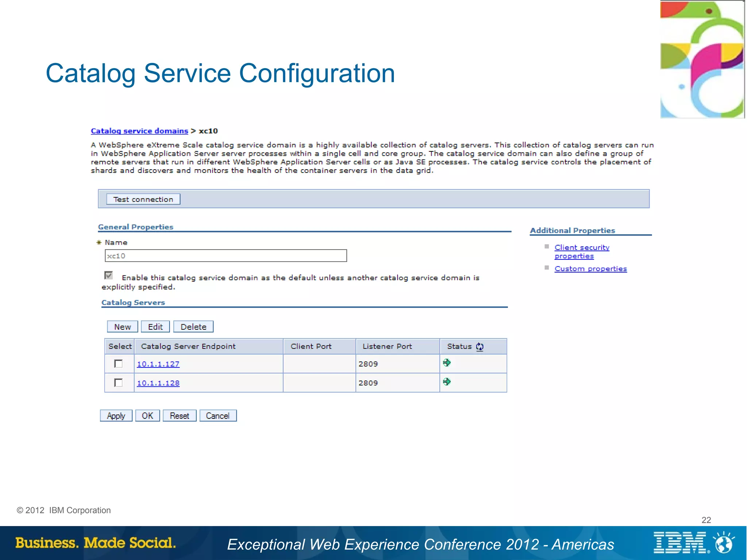Click green status icon for 10.1.1.128

click(447, 382)
